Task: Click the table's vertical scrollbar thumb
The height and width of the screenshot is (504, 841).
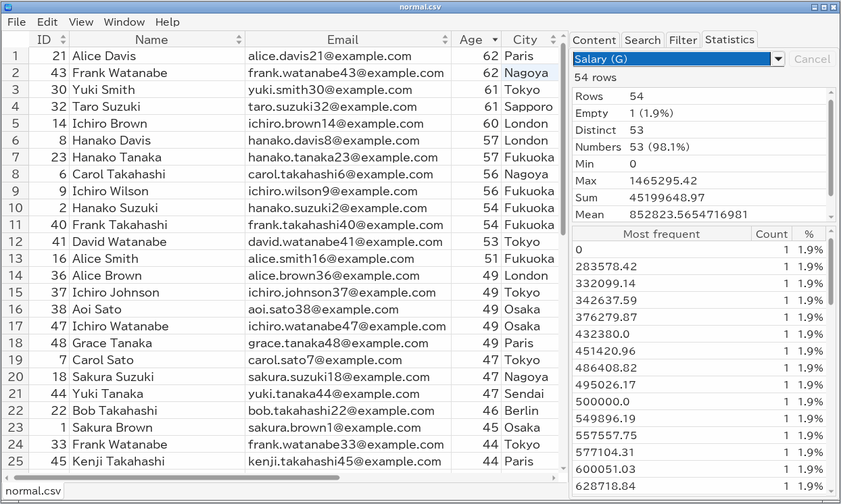Action: tap(563, 138)
